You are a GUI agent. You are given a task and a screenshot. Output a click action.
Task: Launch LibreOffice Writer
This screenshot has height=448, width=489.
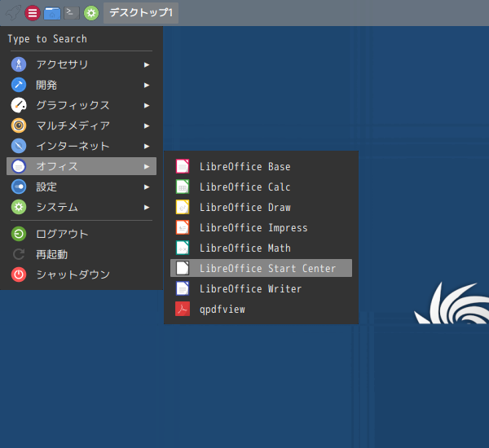tap(261, 288)
